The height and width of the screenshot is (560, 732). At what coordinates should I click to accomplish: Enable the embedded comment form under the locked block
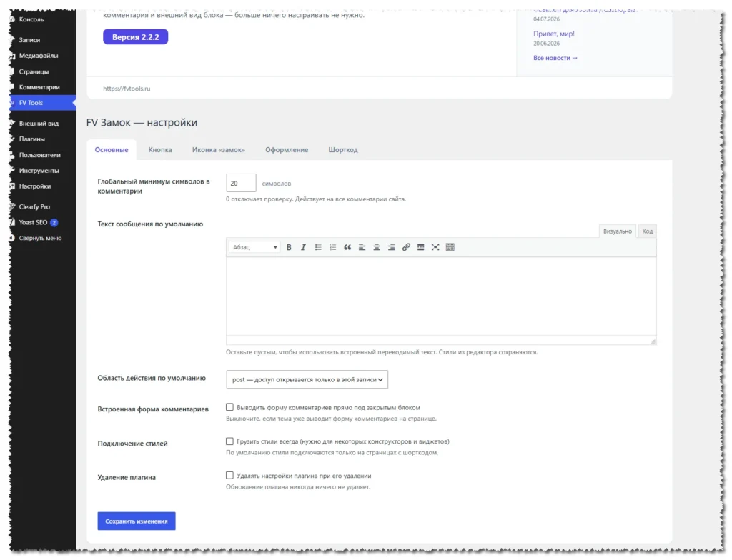[229, 407]
